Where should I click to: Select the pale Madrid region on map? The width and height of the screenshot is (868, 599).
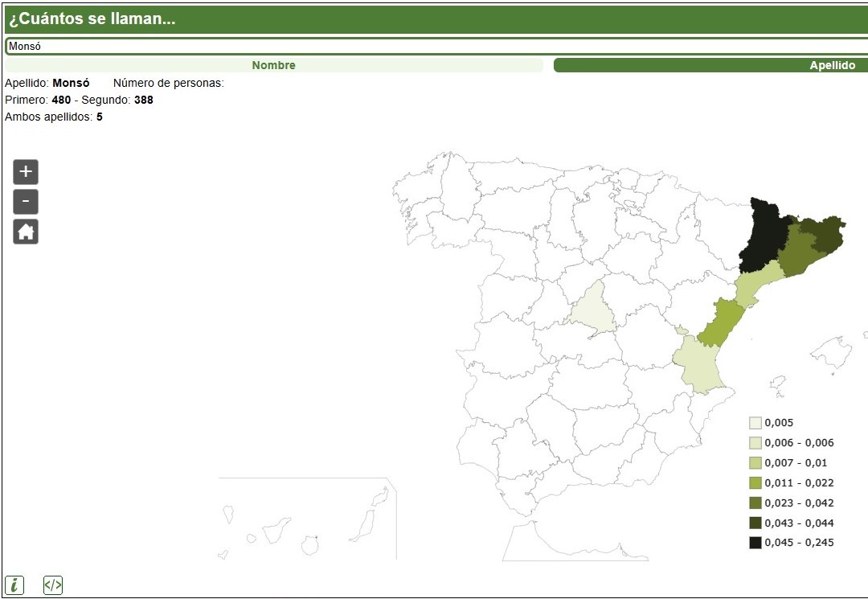coord(592,307)
